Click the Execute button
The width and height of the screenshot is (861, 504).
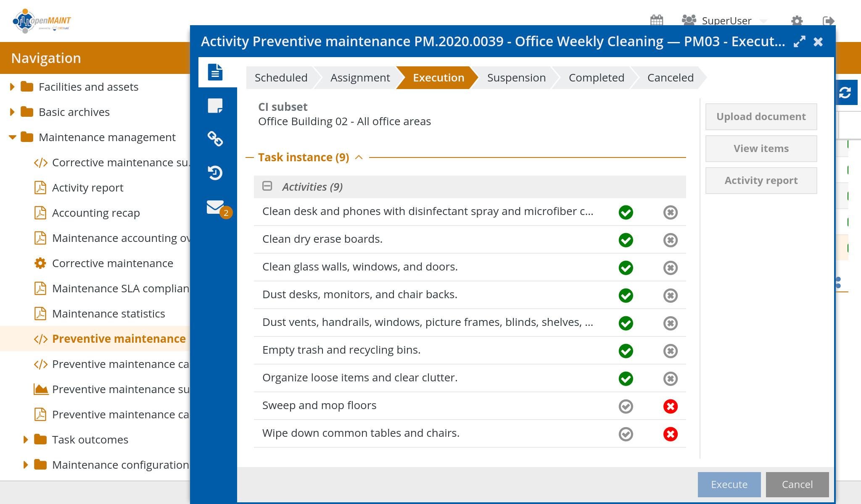point(729,484)
